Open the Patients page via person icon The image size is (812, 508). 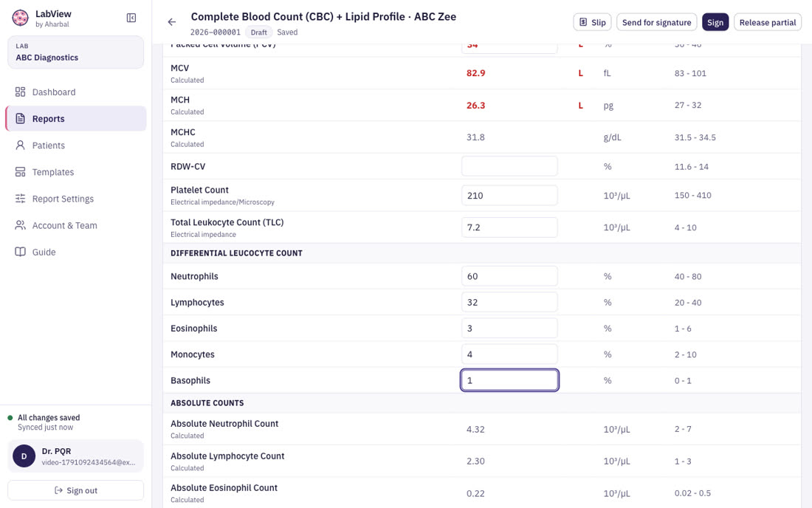20,145
